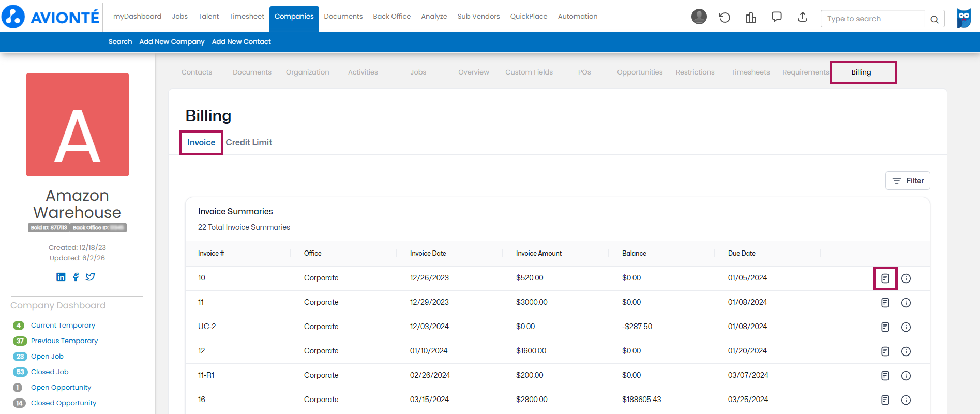Show info for invoice 11
Screen dimensions: 980x414
click(x=906, y=303)
